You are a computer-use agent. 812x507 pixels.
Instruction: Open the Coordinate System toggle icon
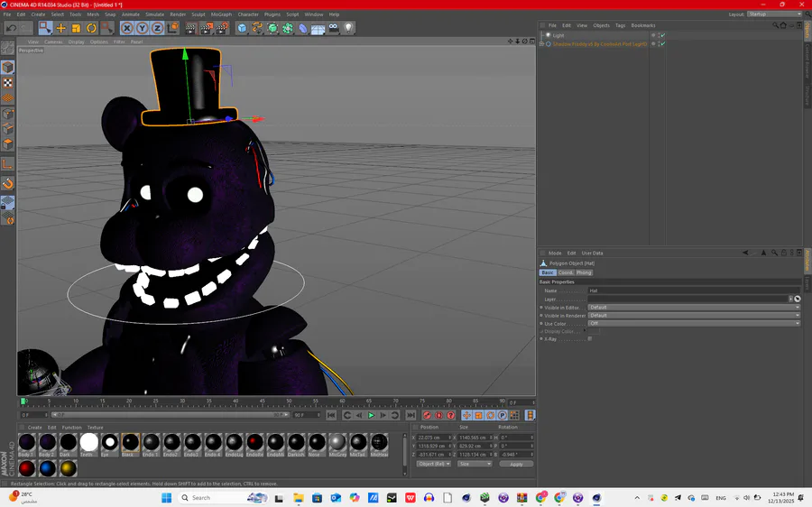[172, 28]
